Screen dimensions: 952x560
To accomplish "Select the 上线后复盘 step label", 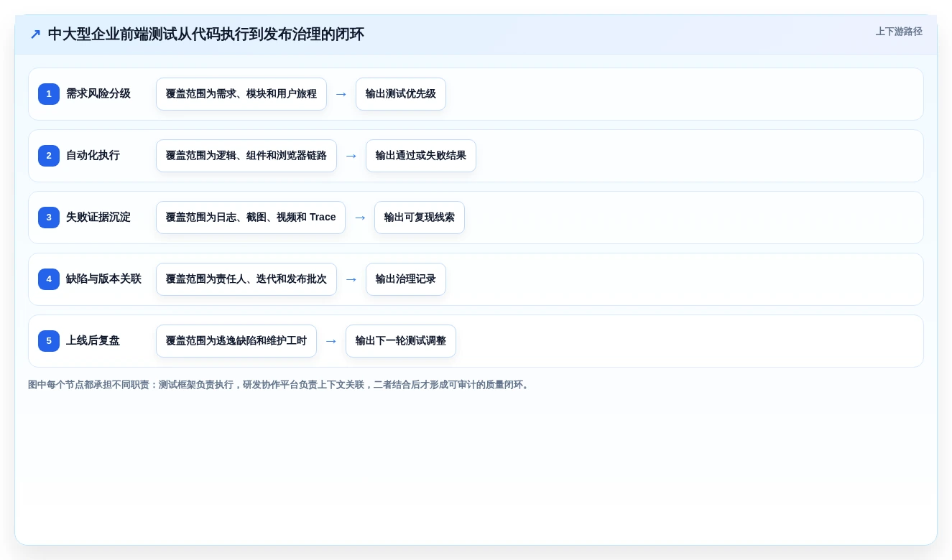I will tap(93, 341).
